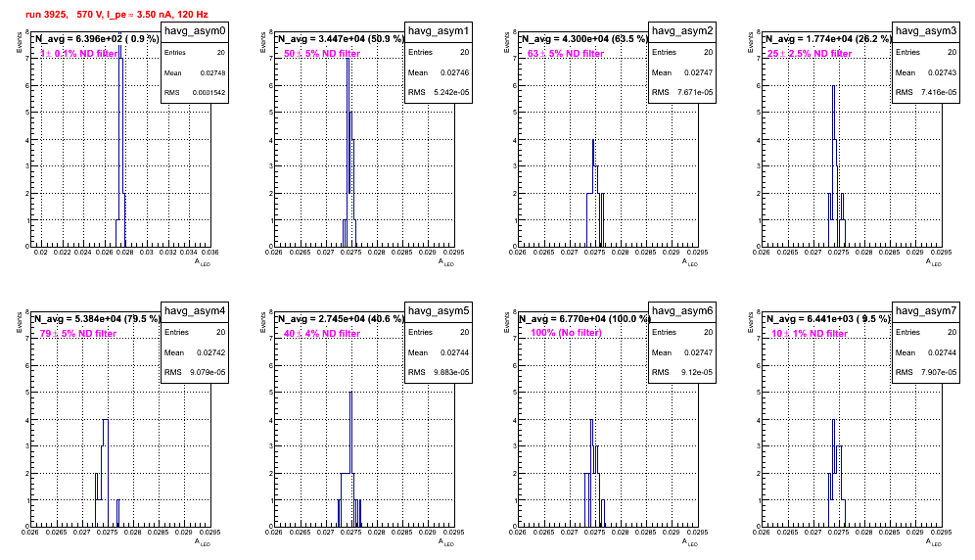The image size is (975, 560).
Task: Click RMS value 9.883e-05 in havg_asym5
Action: point(451,373)
